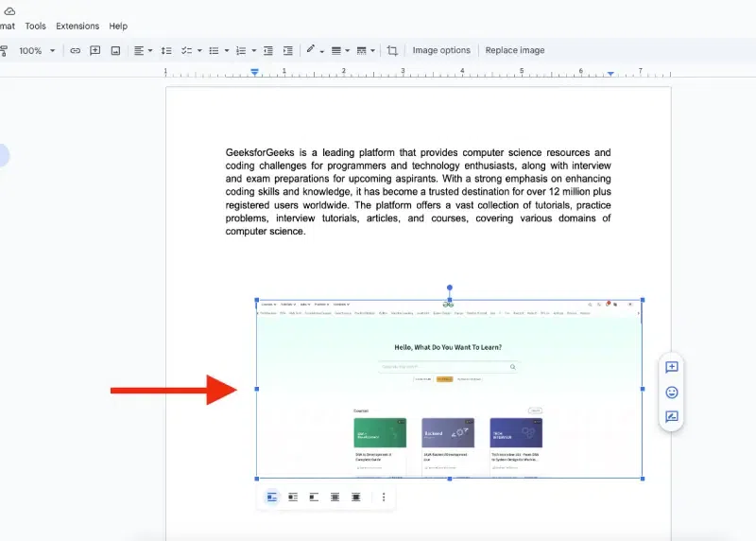
Task: Select the Behind text option
Action: point(335,497)
